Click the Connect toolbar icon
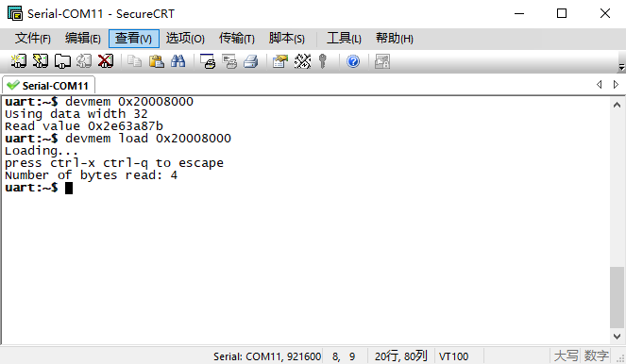Screen dimensions: 626x364 click(18, 61)
